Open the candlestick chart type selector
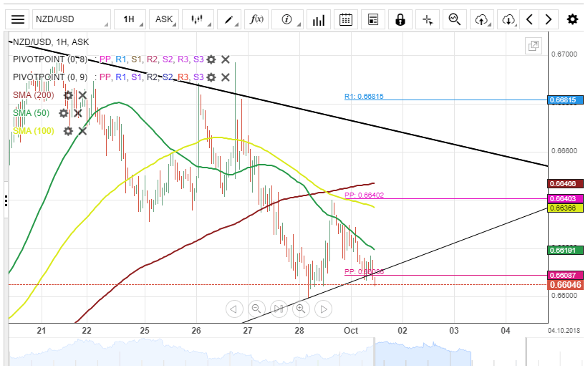 pos(198,19)
